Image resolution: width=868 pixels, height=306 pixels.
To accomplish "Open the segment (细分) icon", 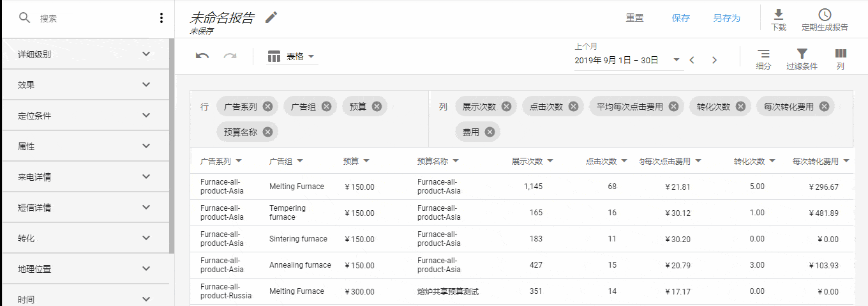I will coord(763,54).
